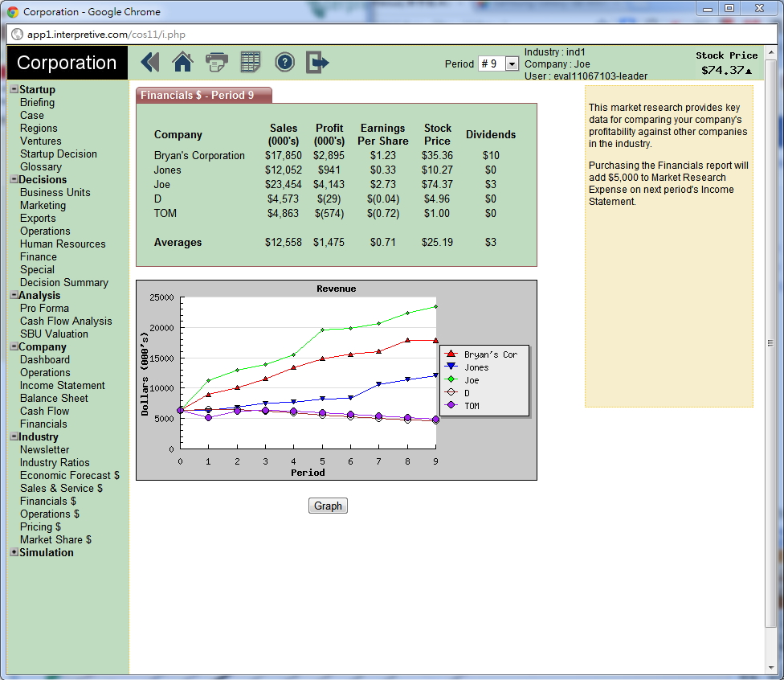The height and width of the screenshot is (680, 784).
Task: Click the double-arrow back icon
Action: coord(150,62)
